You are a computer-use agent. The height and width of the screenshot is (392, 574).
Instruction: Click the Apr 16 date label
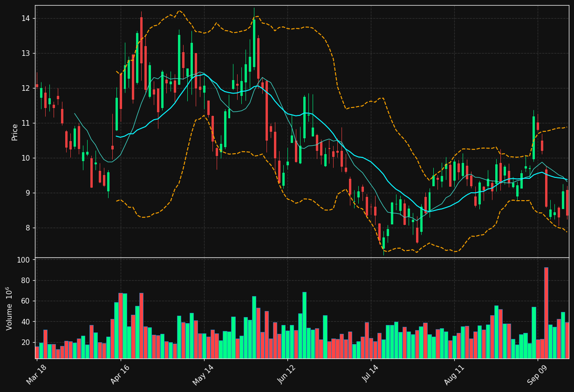click(x=120, y=373)
